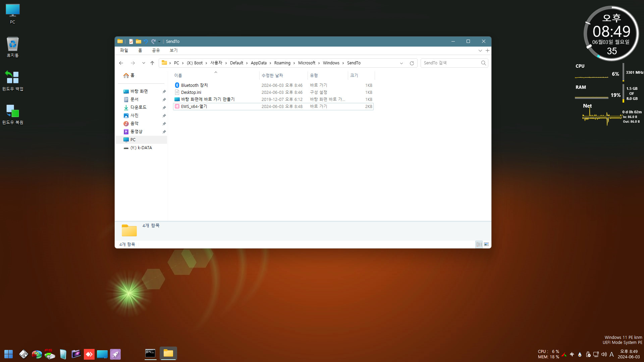644x362 pixels.
Task: Click the command prompt taskbar button
Action: coord(150,353)
